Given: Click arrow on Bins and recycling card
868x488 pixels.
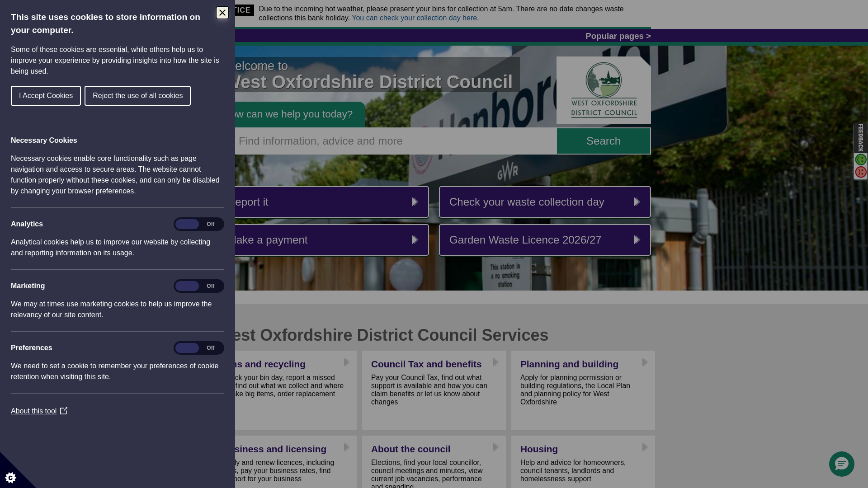Looking at the screenshot, I should 347,362.
